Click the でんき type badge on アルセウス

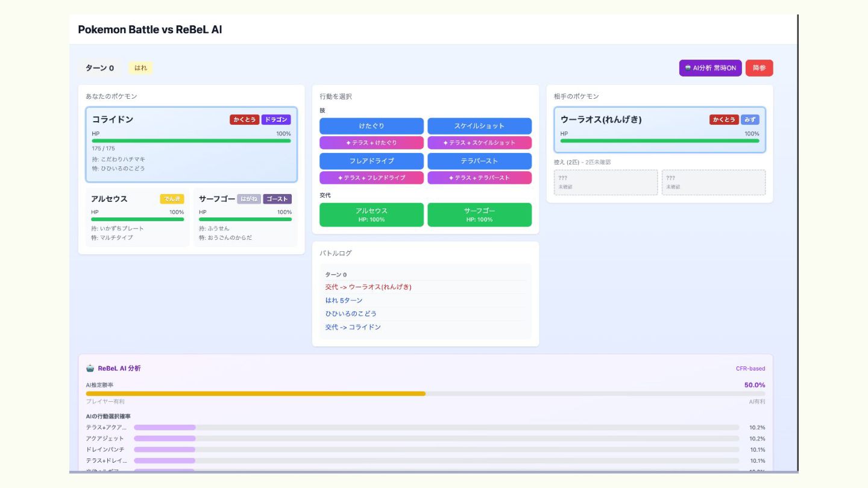(172, 199)
